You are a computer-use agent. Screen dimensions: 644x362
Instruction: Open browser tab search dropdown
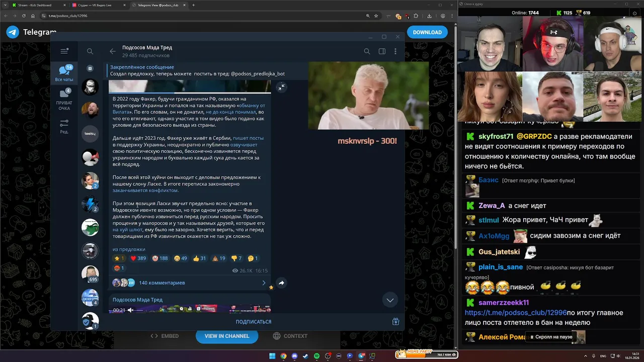point(4,5)
